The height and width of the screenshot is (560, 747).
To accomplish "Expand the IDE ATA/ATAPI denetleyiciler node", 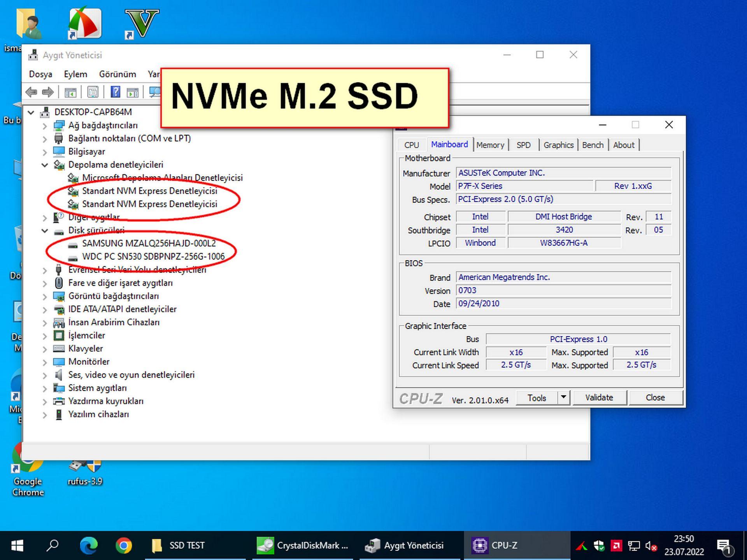I will (45, 310).
